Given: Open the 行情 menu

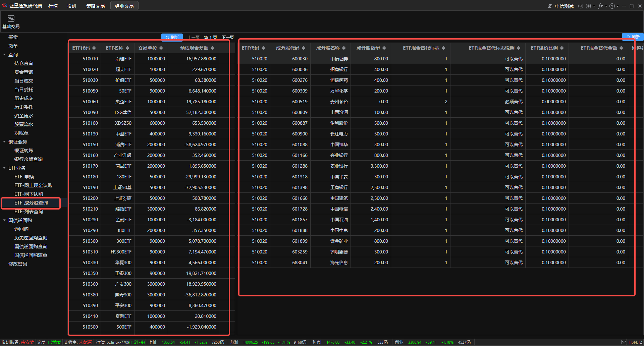Looking at the screenshot, I should pyautogui.click(x=53, y=6).
